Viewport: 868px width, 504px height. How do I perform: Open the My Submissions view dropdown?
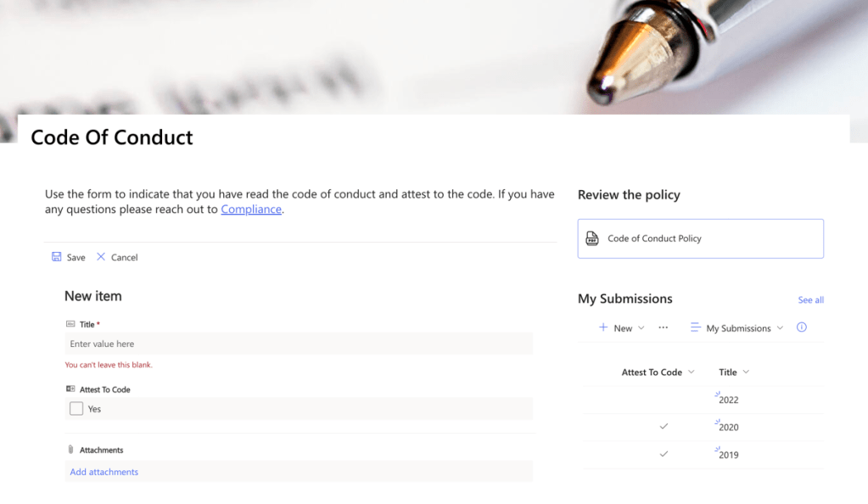click(780, 328)
